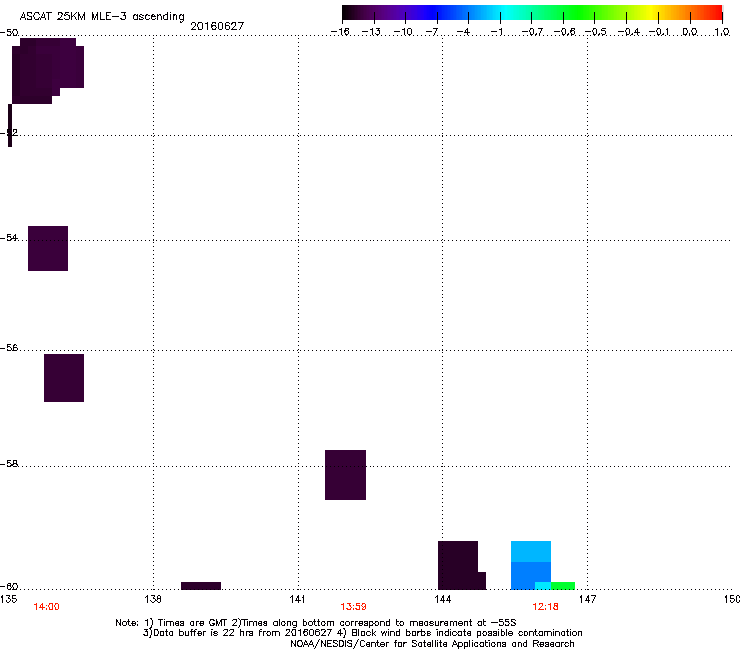This screenshot has height=650, width=740.
Task: Click the red 13:59 time stamp
Action: pyautogui.click(x=353, y=607)
